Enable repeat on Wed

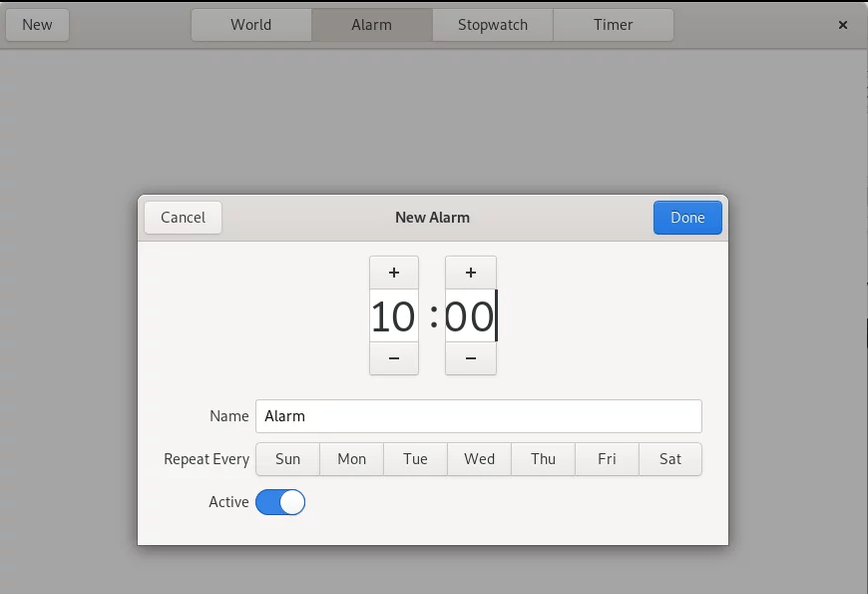479,459
